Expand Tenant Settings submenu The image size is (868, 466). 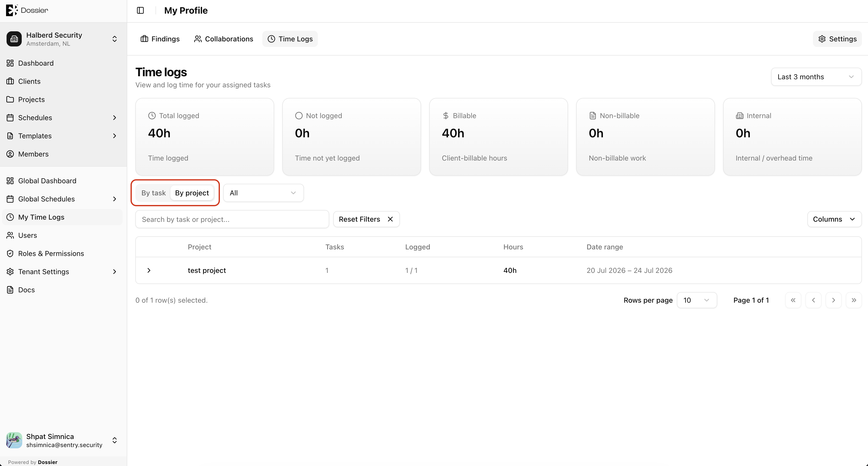click(115, 272)
